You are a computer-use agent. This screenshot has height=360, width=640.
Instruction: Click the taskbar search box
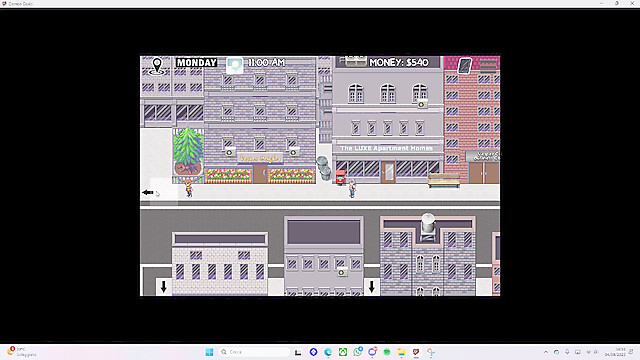click(254, 352)
